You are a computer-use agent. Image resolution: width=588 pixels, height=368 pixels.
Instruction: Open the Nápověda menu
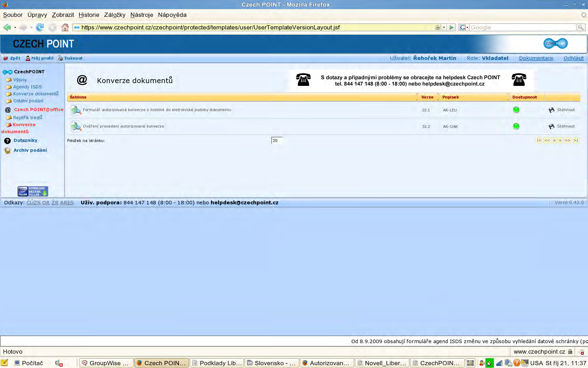point(172,15)
